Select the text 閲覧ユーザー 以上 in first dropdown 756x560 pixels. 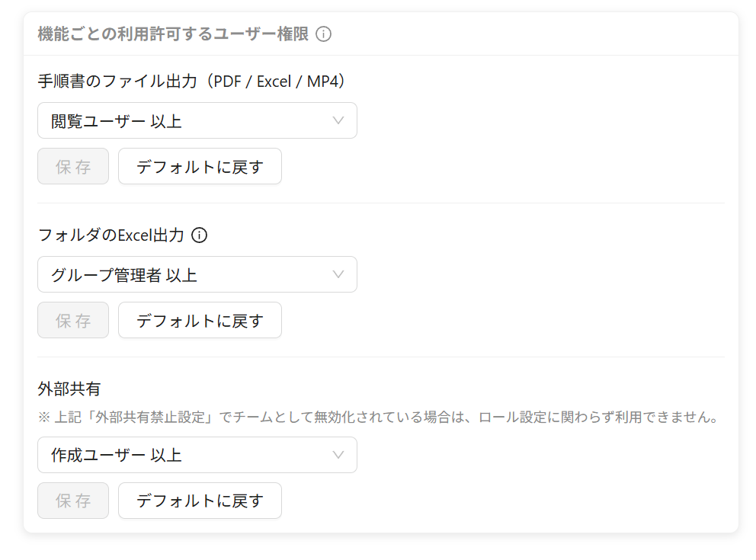click(x=116, y=121)
